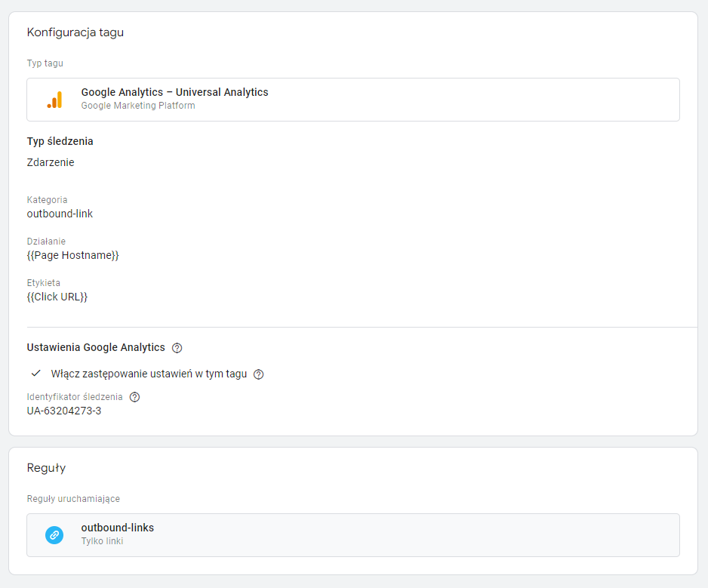Image resolution: width=708 pixels, height=588 pixels.
Task: Click the Konfiguracja tagu heading
Action: point(75,32)
